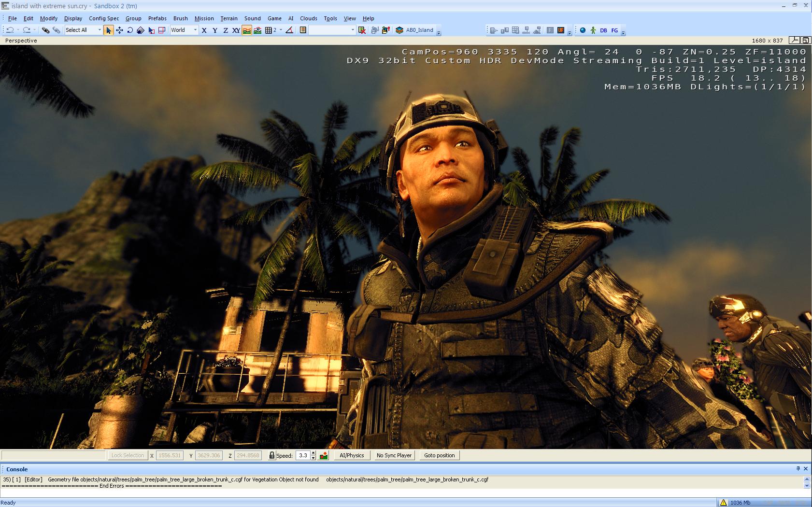The height and width of the screenshot is (507, 812).
Task: Open the empty named selection combo box
Action: point(332,30)
